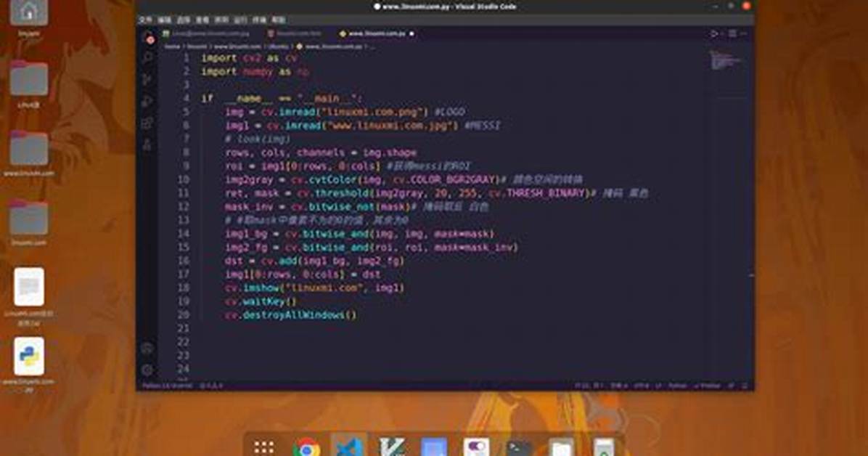
Task: Open the Manage gear in activity bar
Action: coord(147,370)
